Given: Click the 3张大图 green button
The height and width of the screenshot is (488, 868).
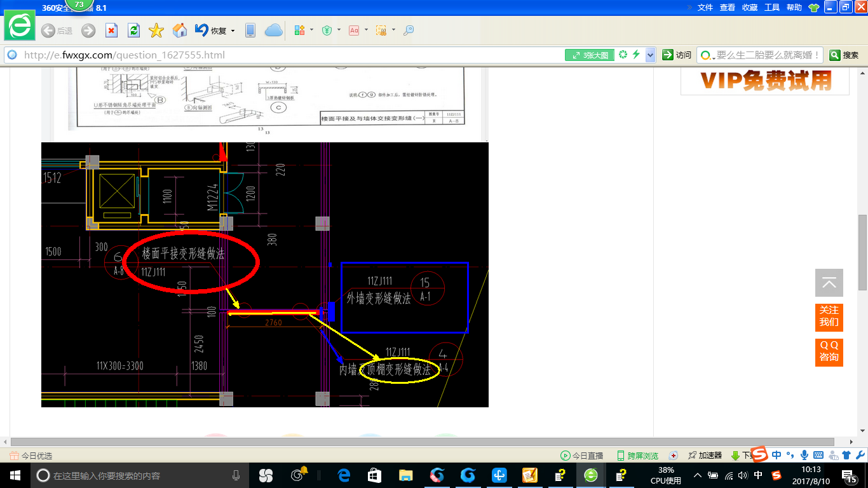Looking at the screenshot, I should (x=590, y=55).
